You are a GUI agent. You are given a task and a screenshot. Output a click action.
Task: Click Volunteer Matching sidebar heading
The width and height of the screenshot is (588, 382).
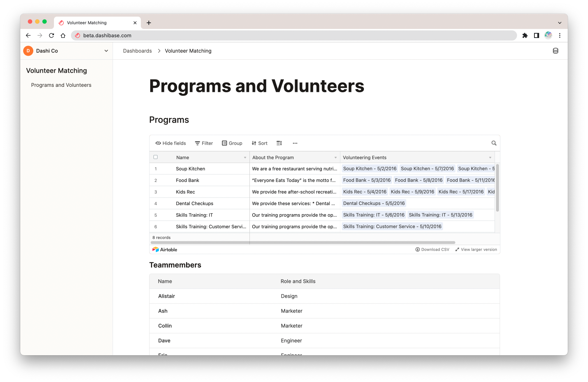point(56,71)
